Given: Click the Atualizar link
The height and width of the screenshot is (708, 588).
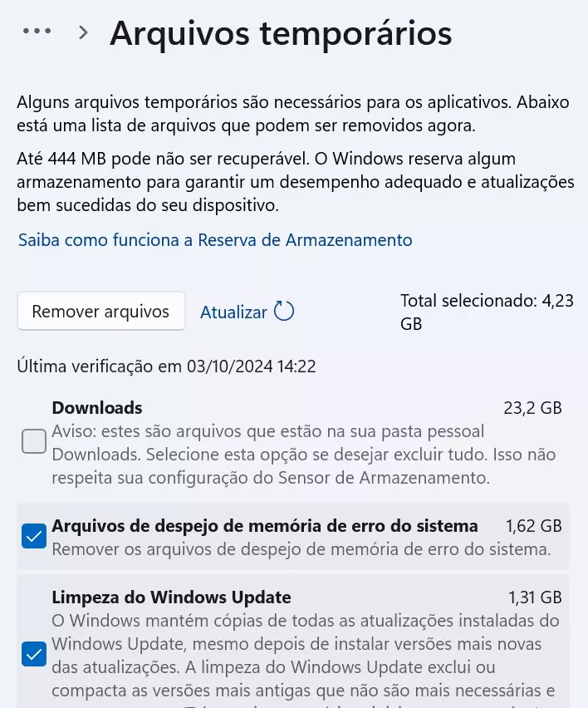Looking at the screenshot, I should coord(233,312).
